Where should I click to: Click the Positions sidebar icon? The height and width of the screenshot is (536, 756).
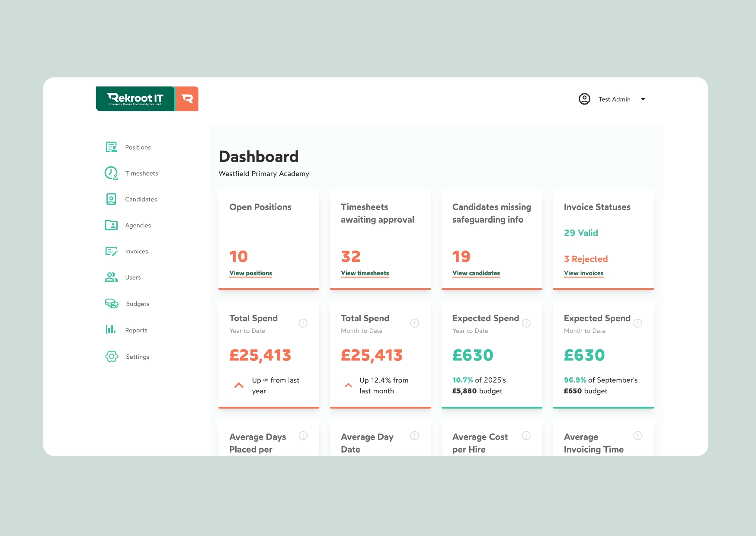(112, 147)
